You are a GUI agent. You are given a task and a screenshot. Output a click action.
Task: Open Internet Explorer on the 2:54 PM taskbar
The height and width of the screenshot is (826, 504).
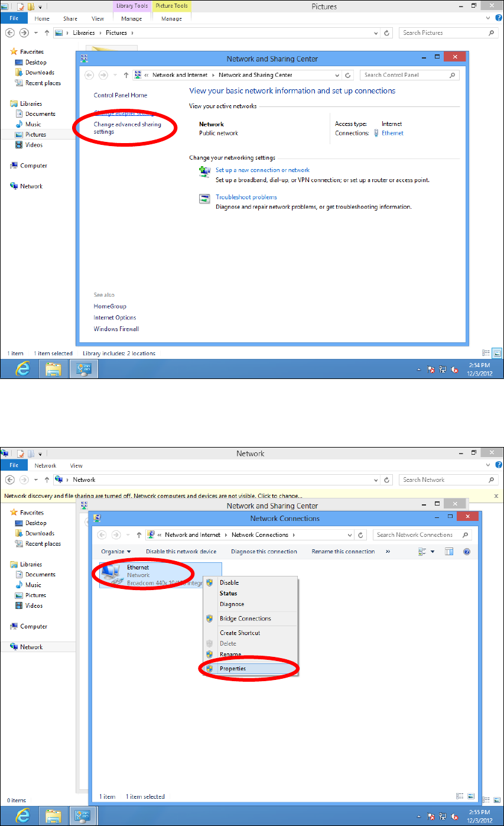coord(24,369)
